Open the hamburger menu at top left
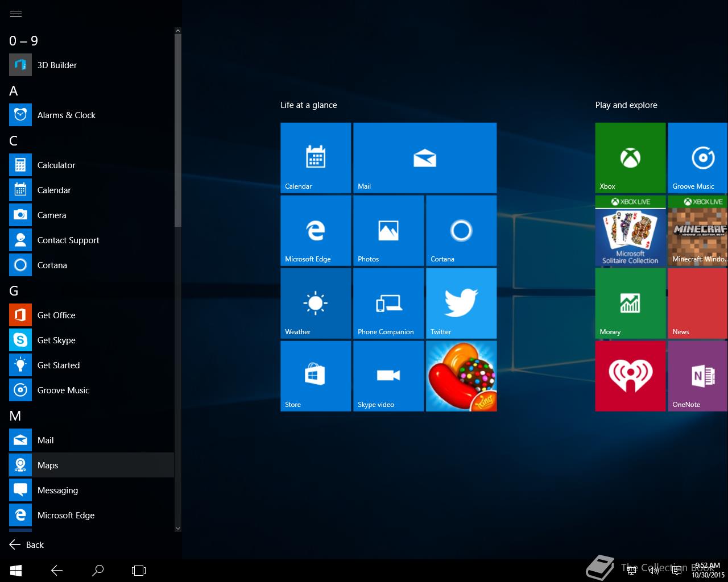 pos(16,14)
